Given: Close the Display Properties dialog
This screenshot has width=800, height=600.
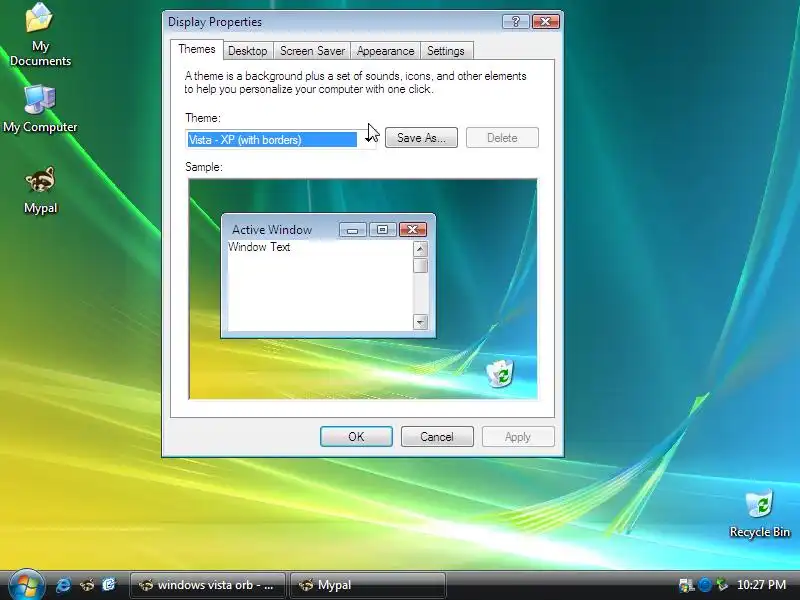Looking at the screenshot, I should tap(545, 21).
